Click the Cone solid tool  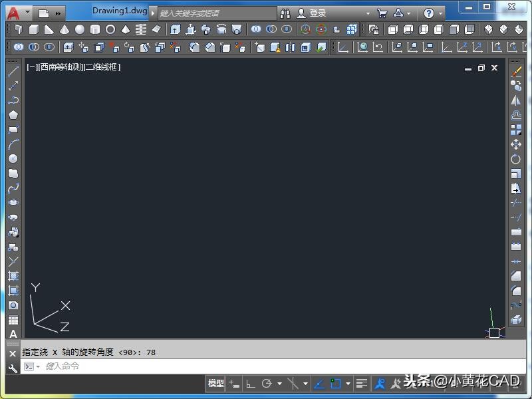click(65, 30)
